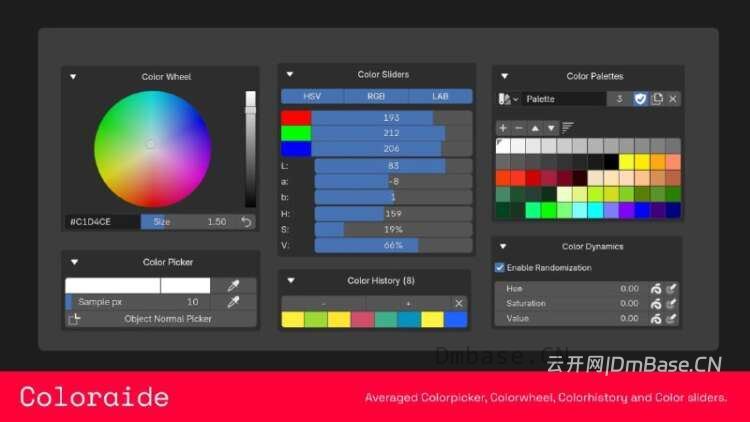Click the Object Normal Picker button
The height and width of the screenshot is (422, 750).
point(161,319)
